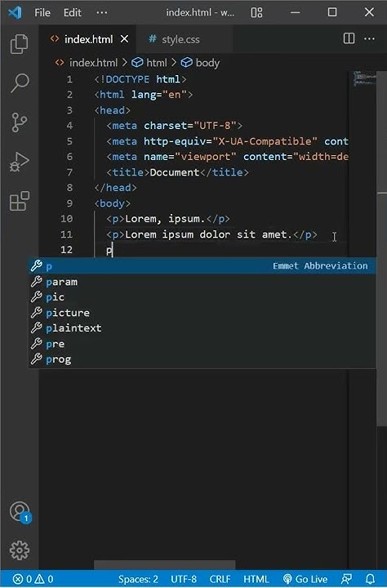Click line number 9
The height and width of the screenshot is (588, 387).
pyautogui.click(x=69, y=203)
